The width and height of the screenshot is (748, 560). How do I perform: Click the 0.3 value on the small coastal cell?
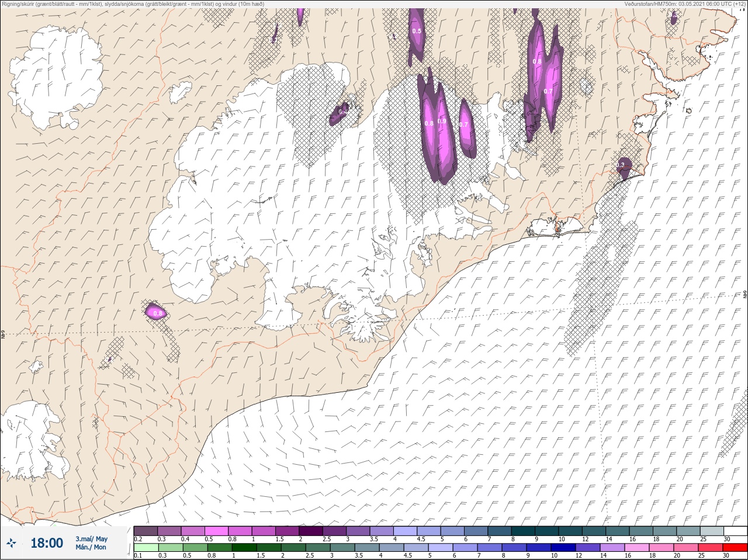click(621, 165)
